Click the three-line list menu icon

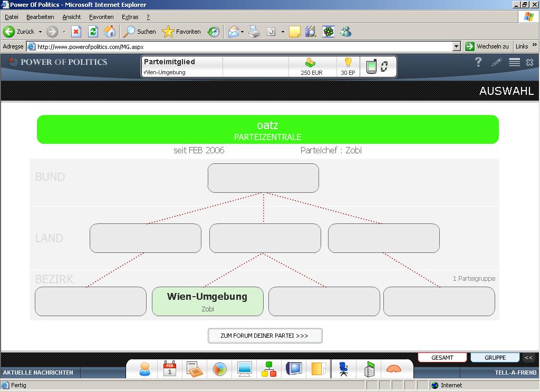(514, 62)
